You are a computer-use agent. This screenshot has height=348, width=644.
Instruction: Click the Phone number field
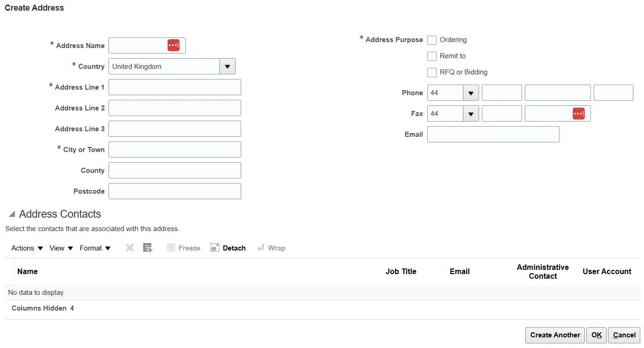(558, 93)
